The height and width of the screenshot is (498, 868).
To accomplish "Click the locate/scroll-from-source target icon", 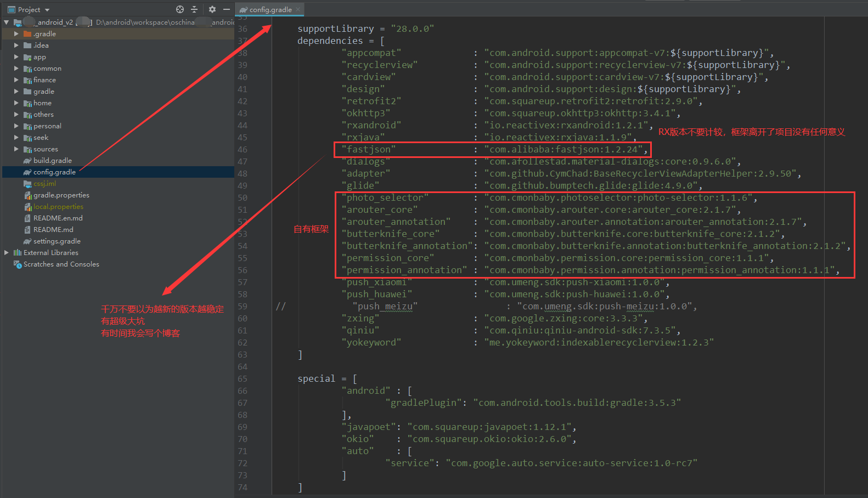I will tap(180, 9).
